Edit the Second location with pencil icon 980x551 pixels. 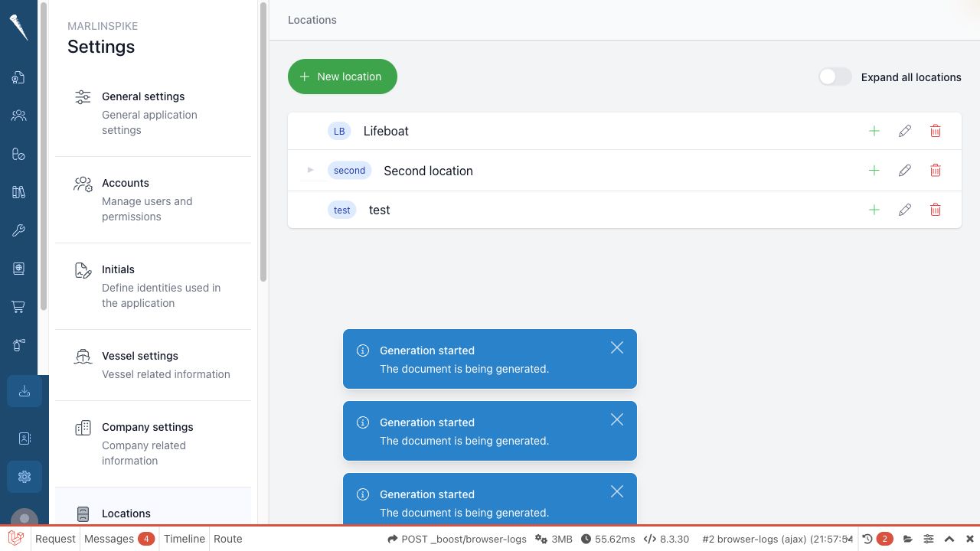click(905, 170)
